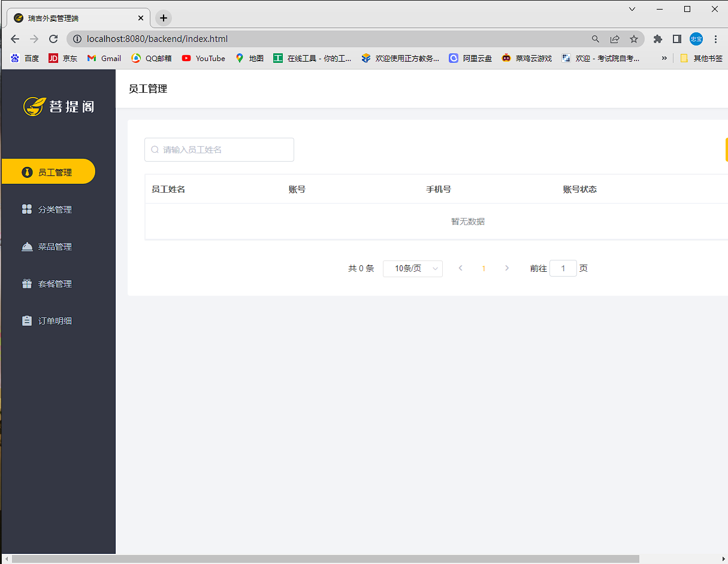Viewport: 728px width, 564px height.
Task: Click the 前往 page jump input
Action: point(563,268)
